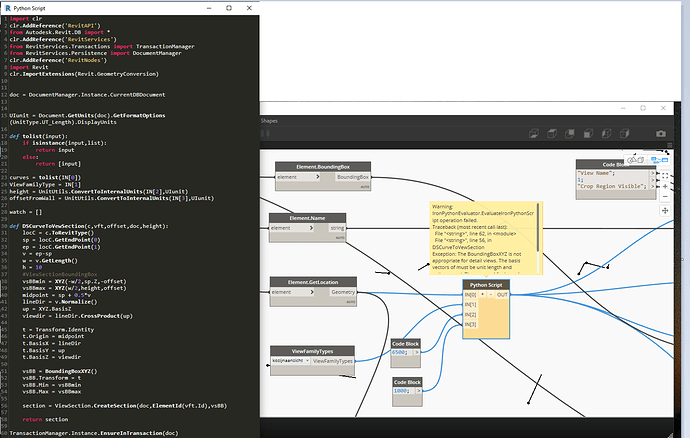Click code line "doc = DocumentManager.Instance.CurrentDBDocument"

(87, 95)
